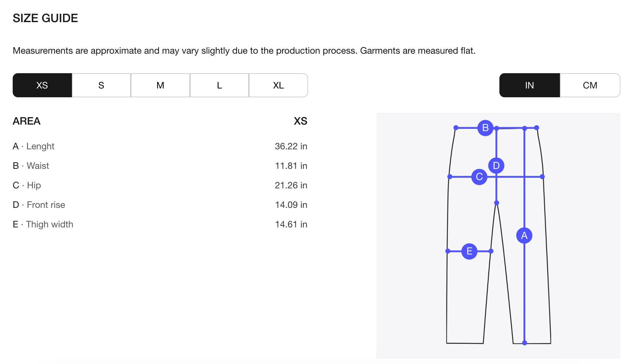Choose size L measurements
The image size is (624, 364).
point(219,85)
